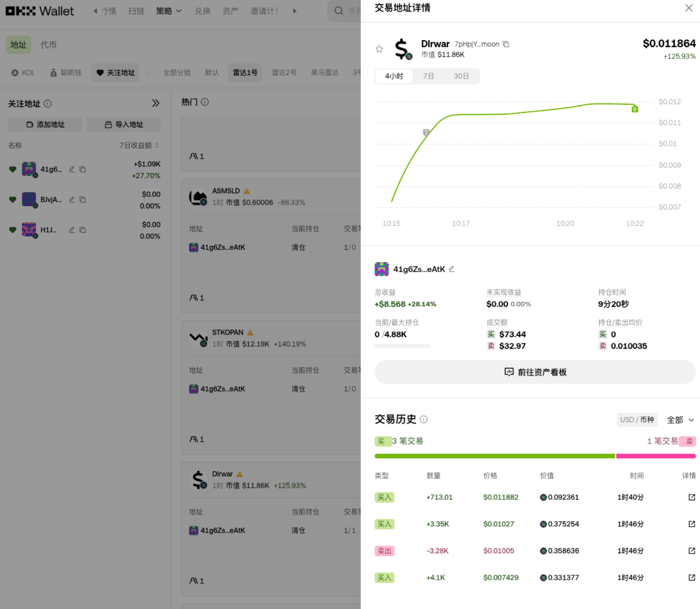Viewport: 700px width, 609px height.
Task: Click the trading history info icon
Action: point(424,419)
